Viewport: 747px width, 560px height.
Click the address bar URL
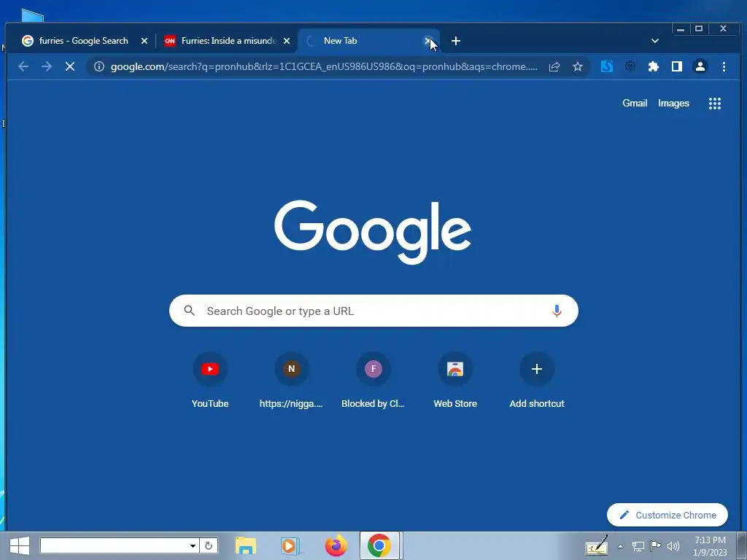click(324, 66)
